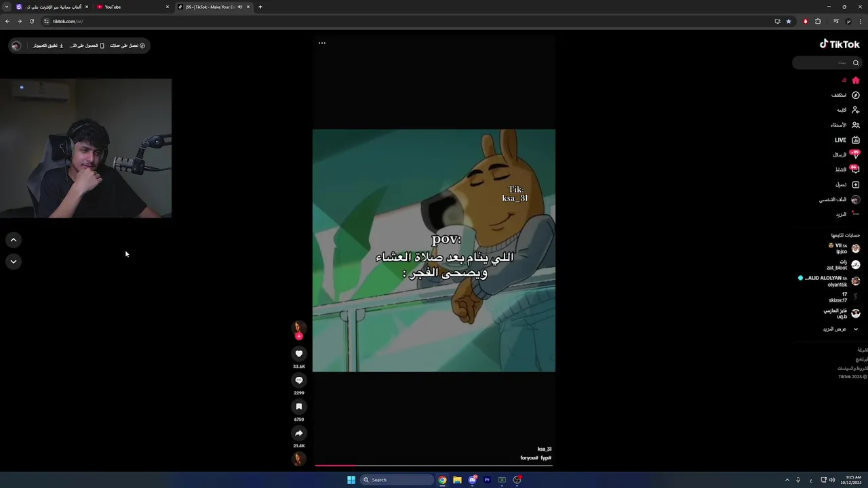
Task: Seek the video progress bar
Action: 433,465
